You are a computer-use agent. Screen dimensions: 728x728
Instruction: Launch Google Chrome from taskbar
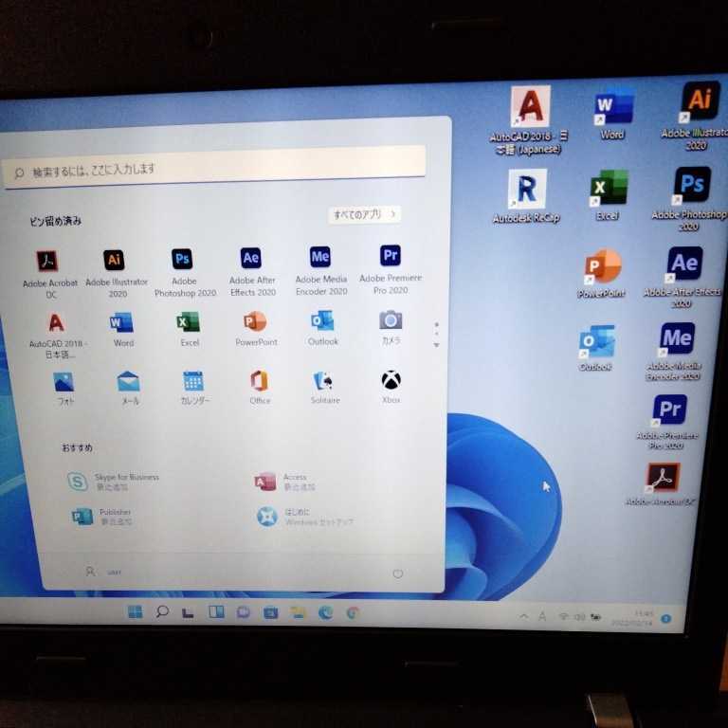click(x=353, y=613)
